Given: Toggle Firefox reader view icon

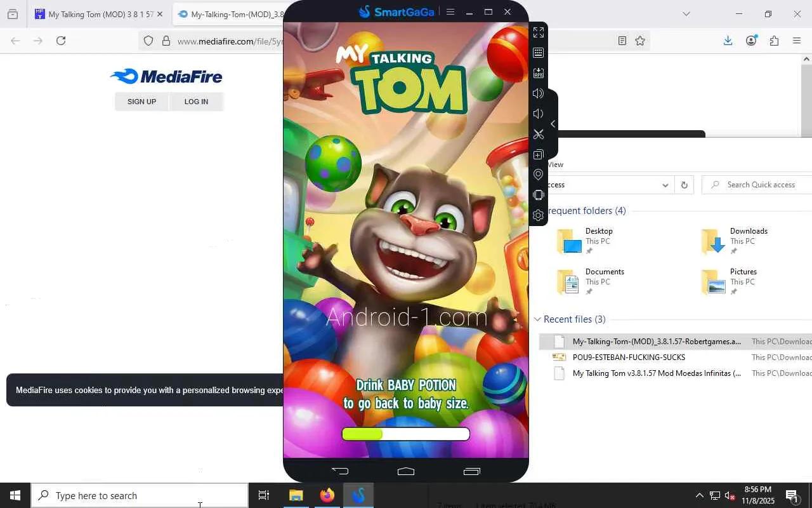Looking at the screenshot, I should (622, 41).
